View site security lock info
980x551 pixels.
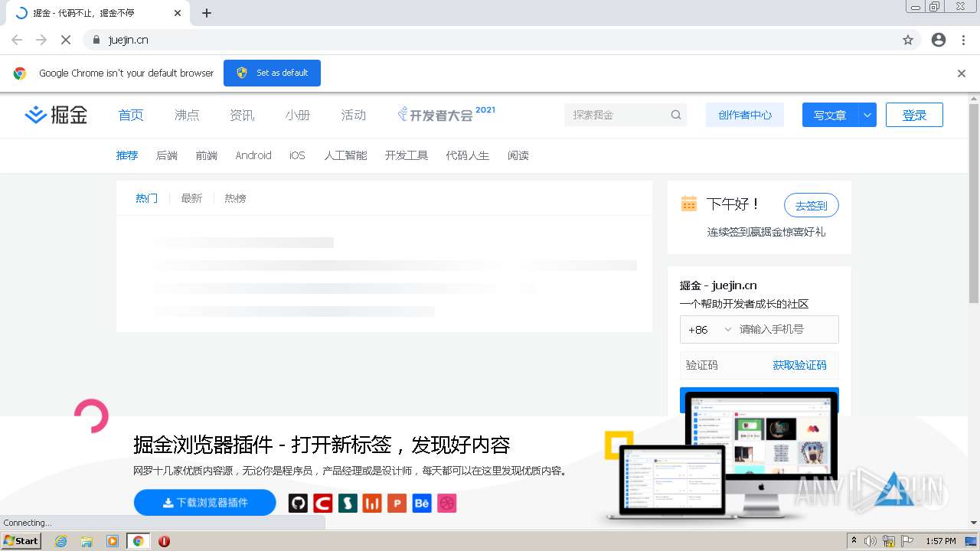click(x=96, y=40)
